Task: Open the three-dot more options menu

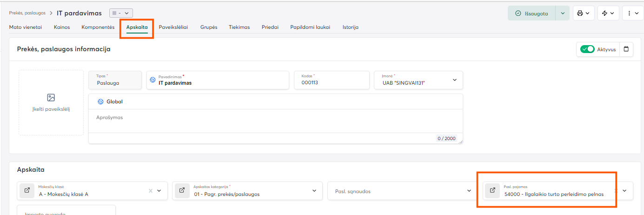Action: [633, 13]
